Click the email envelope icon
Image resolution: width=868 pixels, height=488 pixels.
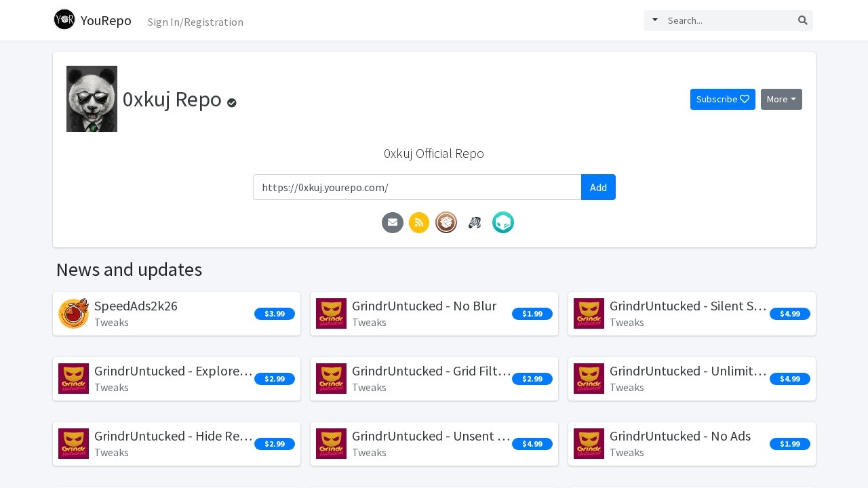tap(393, 222)
